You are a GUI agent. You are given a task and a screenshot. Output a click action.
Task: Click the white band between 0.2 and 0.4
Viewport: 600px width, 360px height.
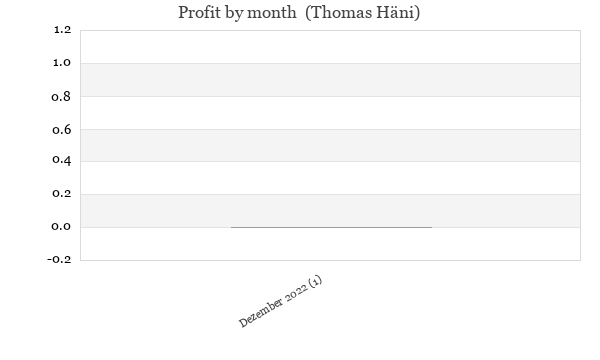331,178
